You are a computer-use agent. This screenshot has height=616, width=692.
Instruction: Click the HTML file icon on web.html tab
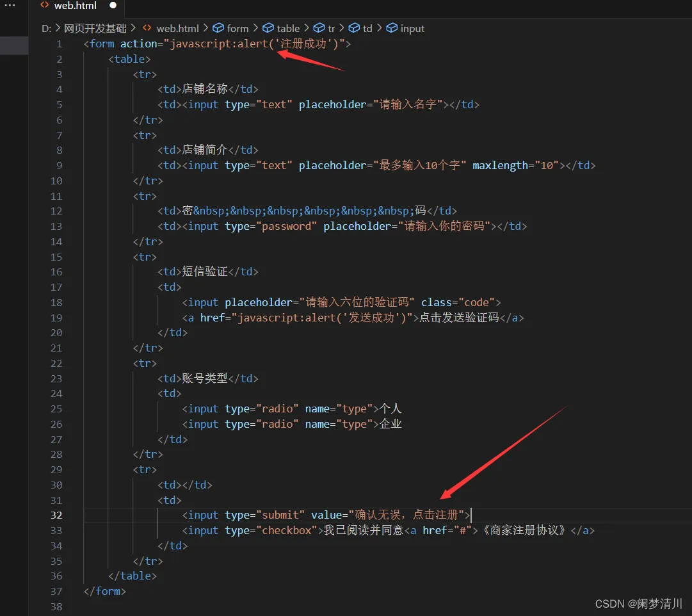45,5
